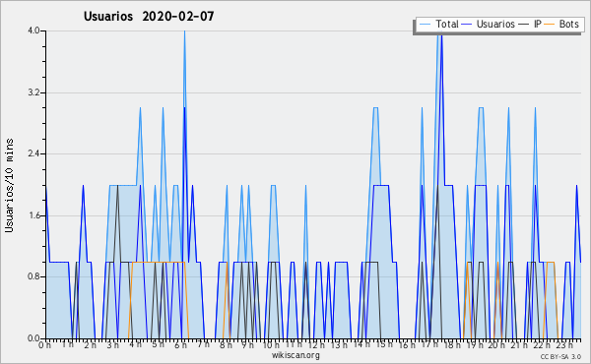This screenshot has height=364, width=591.
Task: Click the 'CC BY-SA 3.0' license text
Action: [x=560, y=357]
